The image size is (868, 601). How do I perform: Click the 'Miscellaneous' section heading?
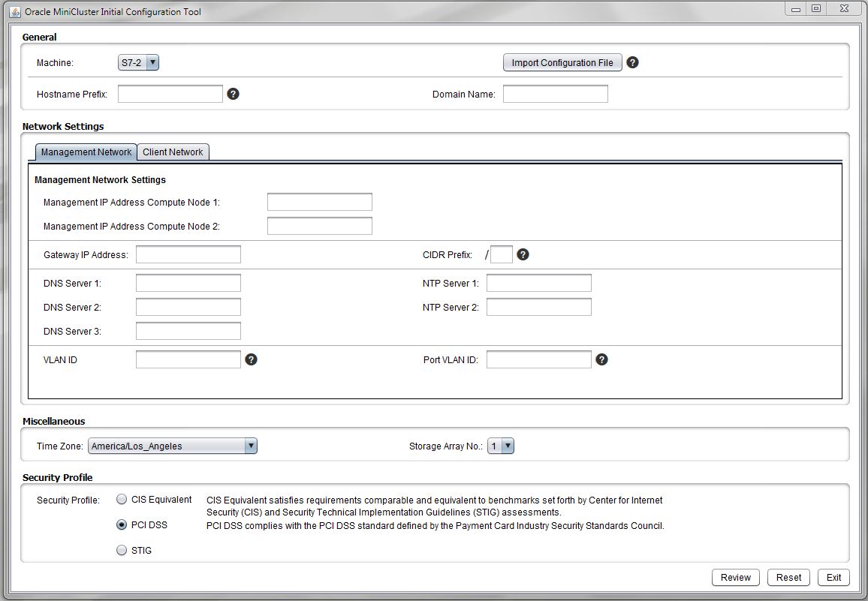coord(54,421)
